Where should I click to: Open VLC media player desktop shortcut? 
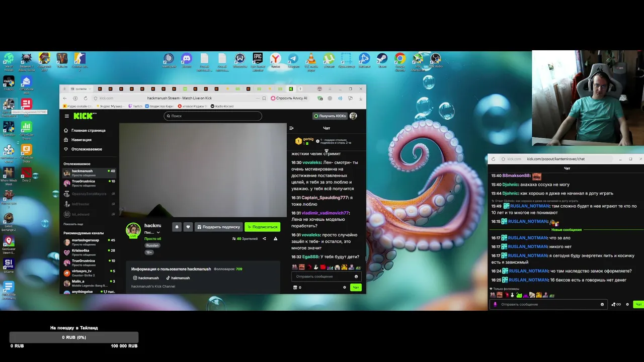pyautogui.click(x=311, y=61)
